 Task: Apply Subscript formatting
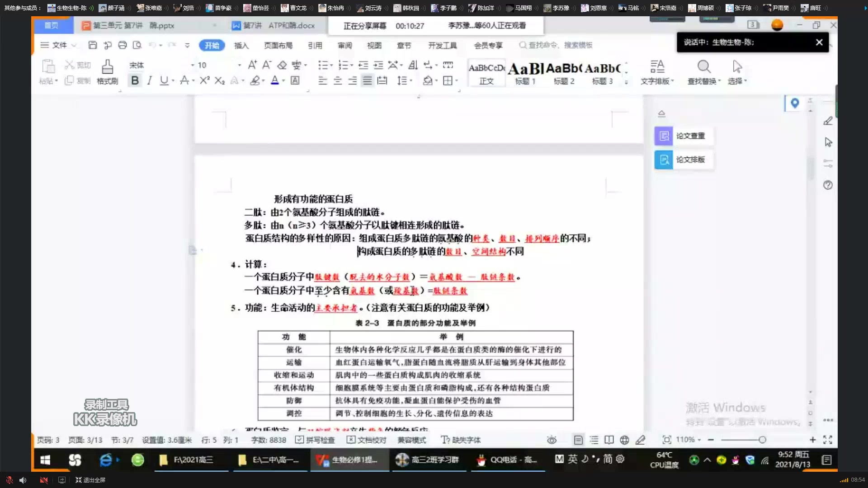coord(219,80)
